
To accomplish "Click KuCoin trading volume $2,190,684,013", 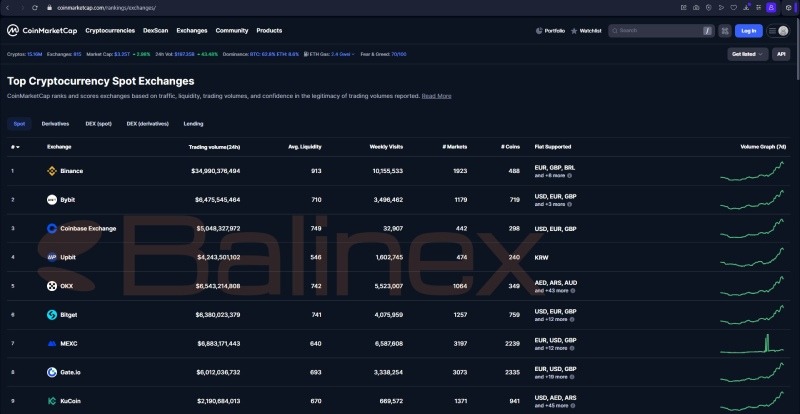I will coord(218,401).
